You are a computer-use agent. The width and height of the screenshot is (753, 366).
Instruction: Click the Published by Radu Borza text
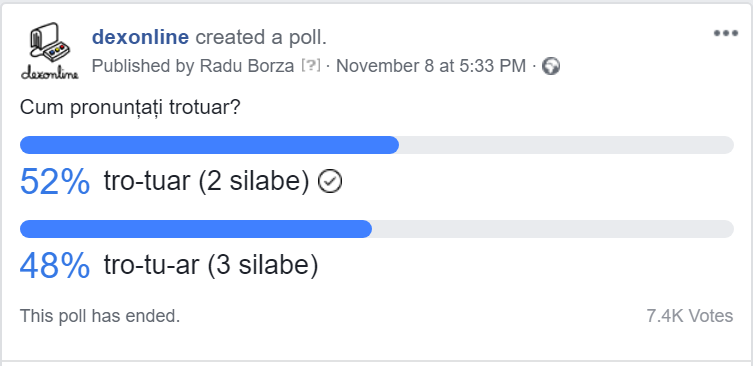193,66
